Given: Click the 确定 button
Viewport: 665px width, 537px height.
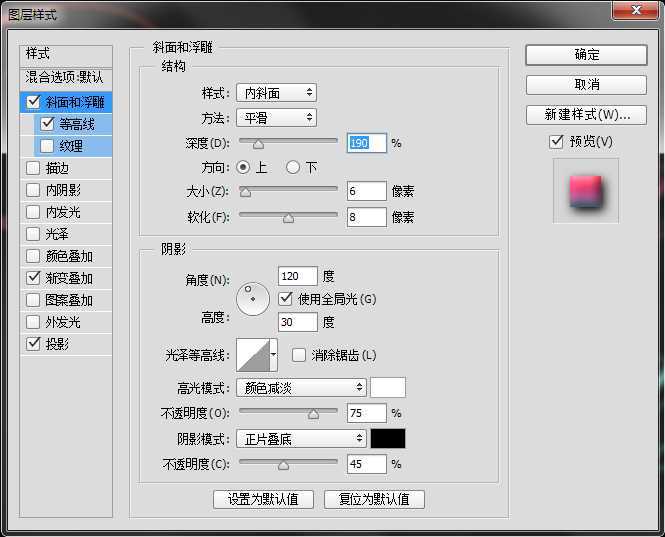Looking at the screenshot, I should click(x=586, y=54).
